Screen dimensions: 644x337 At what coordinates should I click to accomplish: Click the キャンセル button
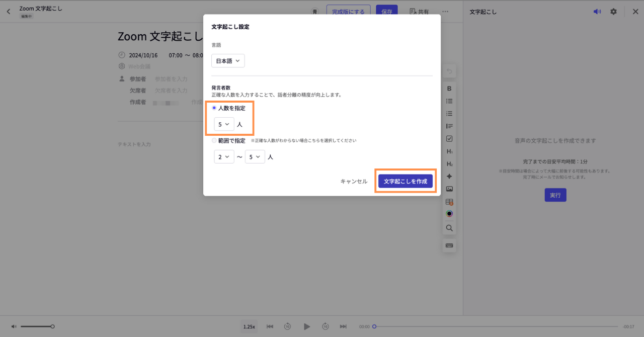(354, 182)
